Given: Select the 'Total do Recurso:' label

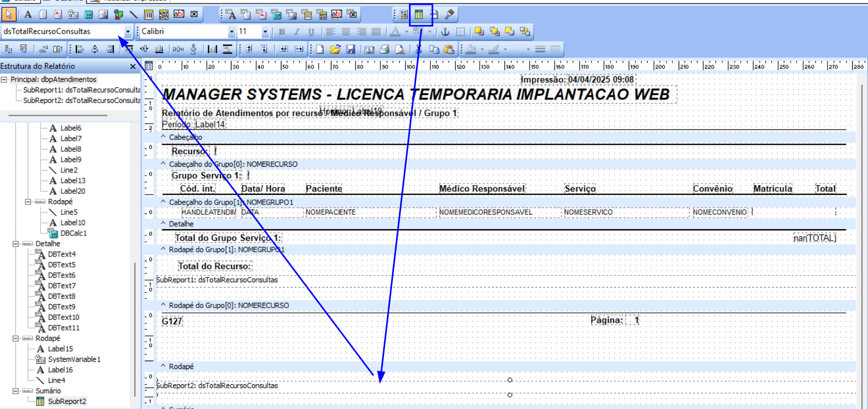Looking at the screenshot, I should 215,266.
